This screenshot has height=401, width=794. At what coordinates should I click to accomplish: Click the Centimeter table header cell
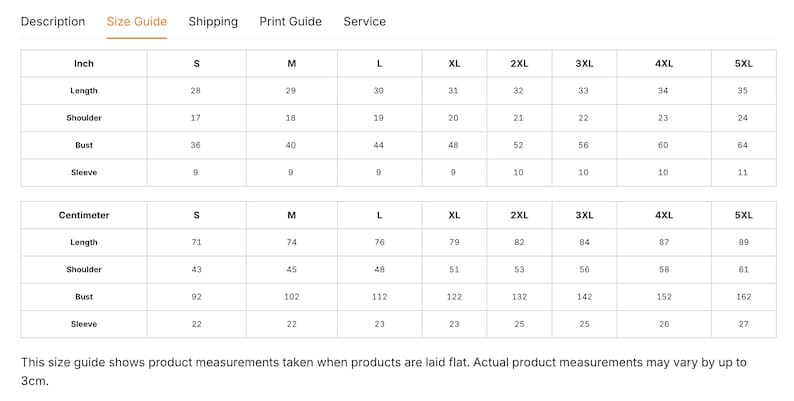[x=84, y=215]
